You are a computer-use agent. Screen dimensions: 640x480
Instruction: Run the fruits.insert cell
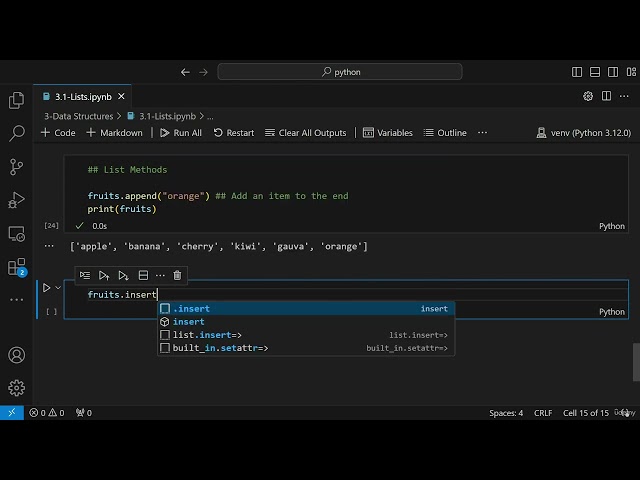pos(46,288)
